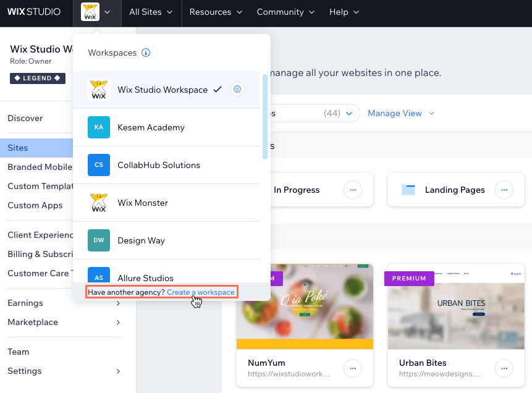The height and width of the screenshot is (393, 532).
Task: Click the NumYum site URL
Action: 289,374
